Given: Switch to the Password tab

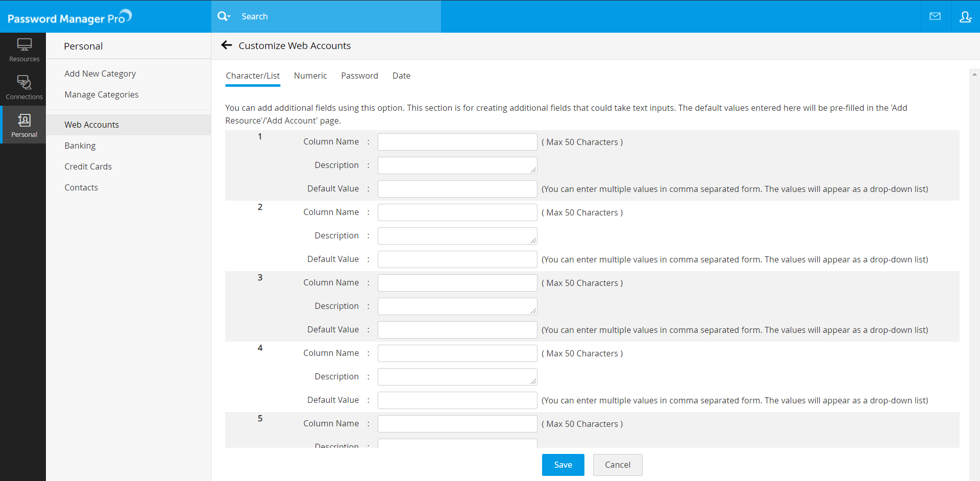Looking at the screenshot, I should pyautogui.click(x=359, y=76).
